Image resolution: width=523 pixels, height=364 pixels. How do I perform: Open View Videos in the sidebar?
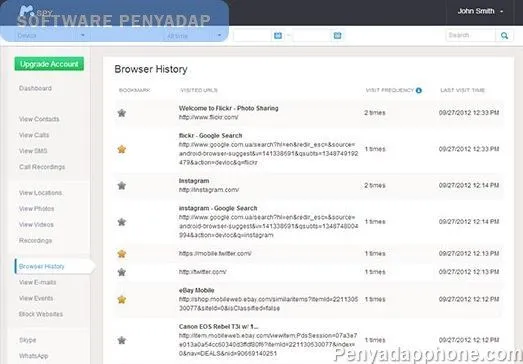[x=36, y=225]
